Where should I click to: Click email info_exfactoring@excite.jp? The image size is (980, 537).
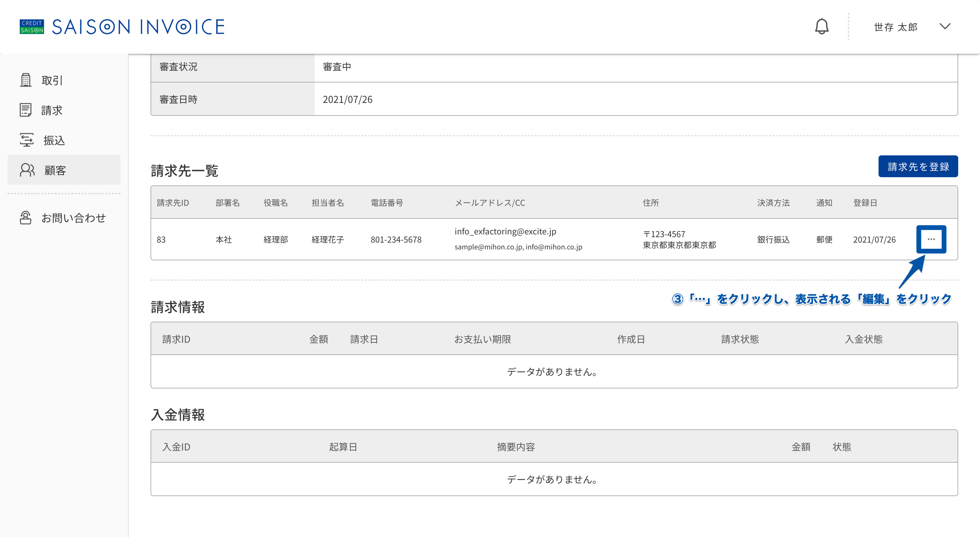point(505,231)
